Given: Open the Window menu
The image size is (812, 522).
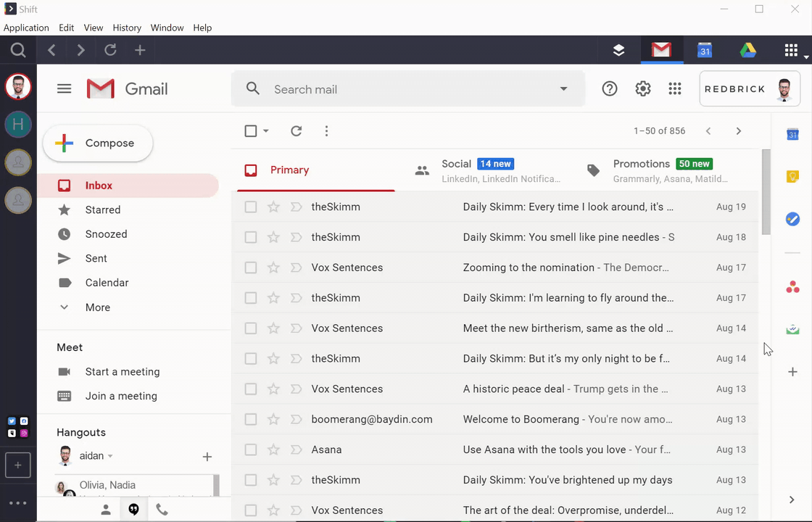Looking at the screenshot, I should pos(167,28).
